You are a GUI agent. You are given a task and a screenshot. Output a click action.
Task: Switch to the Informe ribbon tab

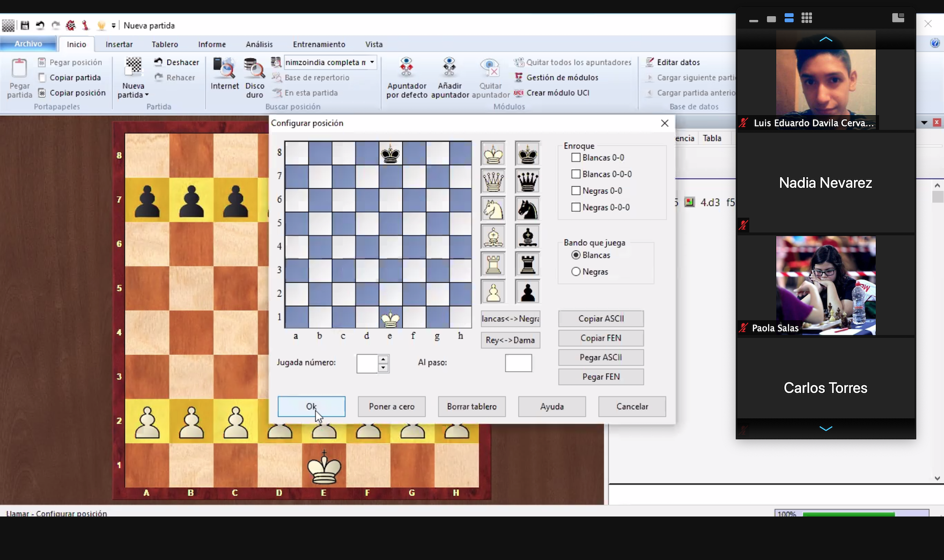click(x=212, y=45)
